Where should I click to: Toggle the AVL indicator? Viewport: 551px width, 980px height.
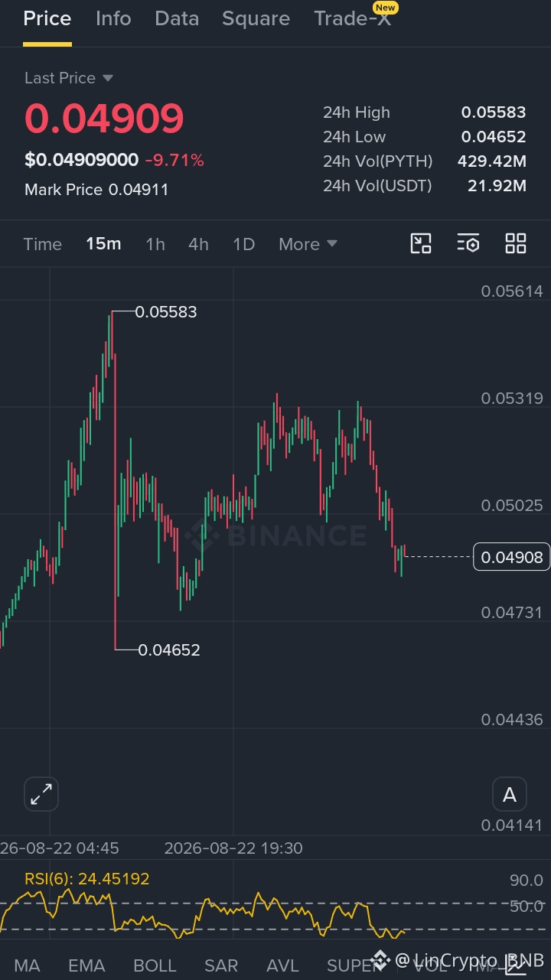click(x=282, y=965)
